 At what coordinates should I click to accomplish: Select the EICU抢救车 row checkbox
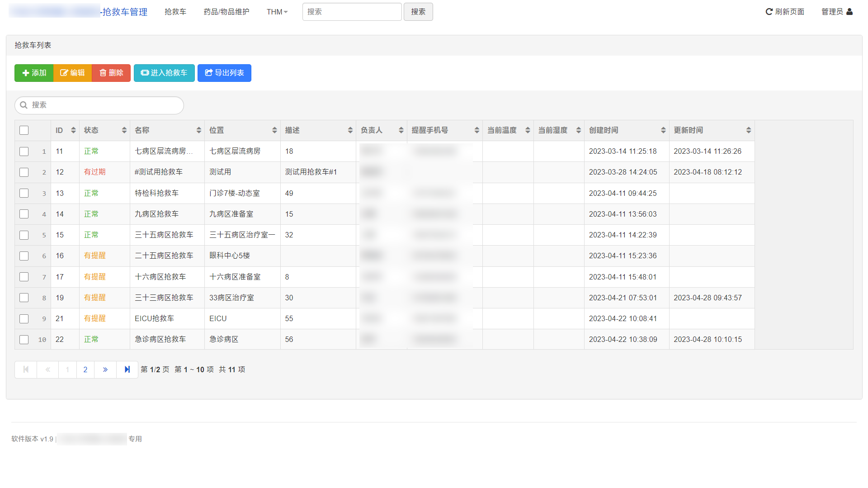(x=24, y=319)
